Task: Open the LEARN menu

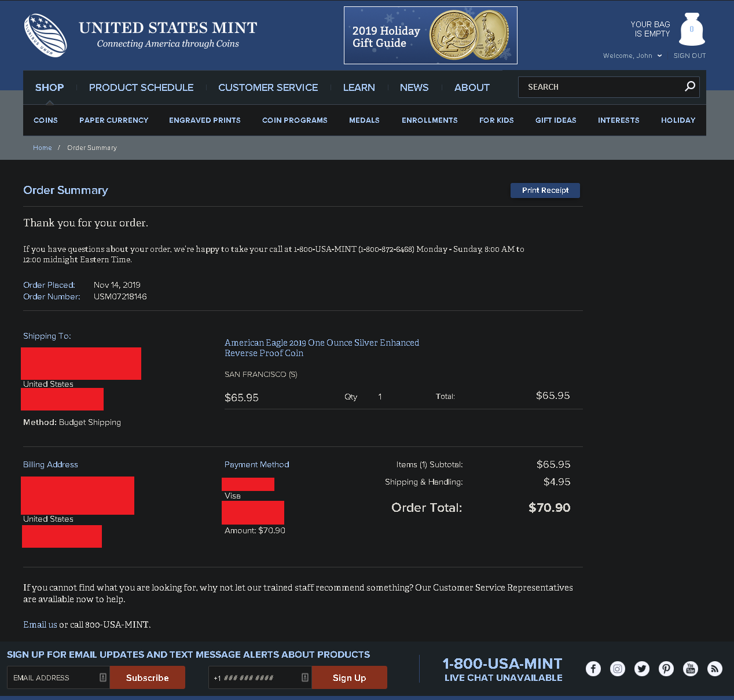Action: click(359, 87)
